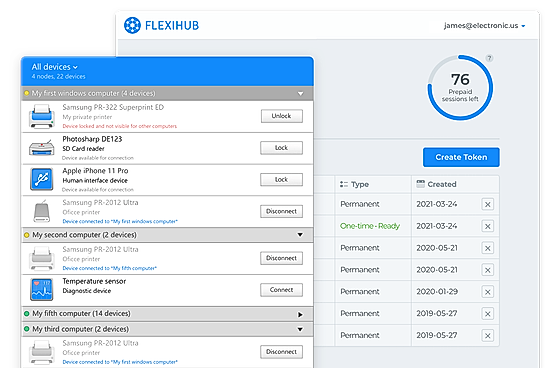Delete the One-time Ready token
This screenshot has height=368, width=548.
[x=488, y=226]
